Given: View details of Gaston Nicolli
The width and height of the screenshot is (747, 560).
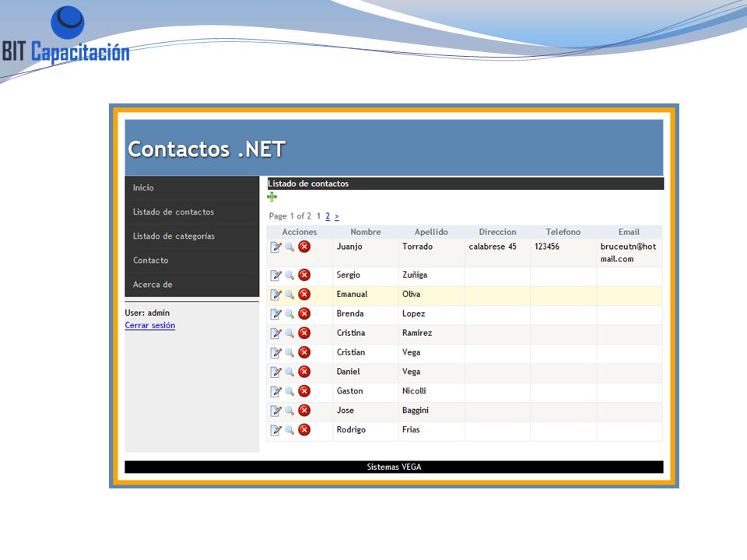Looking at the screenshot, I should click(289, 391).
